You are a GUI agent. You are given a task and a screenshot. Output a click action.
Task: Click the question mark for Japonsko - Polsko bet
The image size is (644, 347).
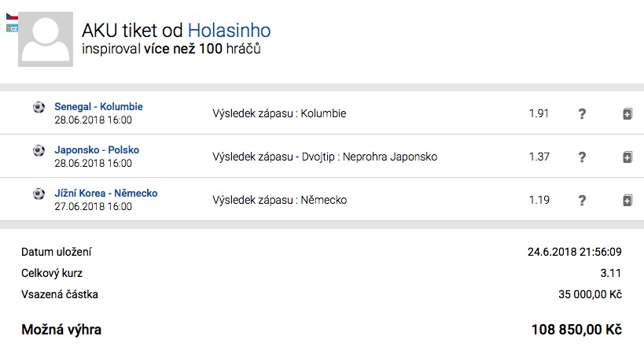pos(582,157)
